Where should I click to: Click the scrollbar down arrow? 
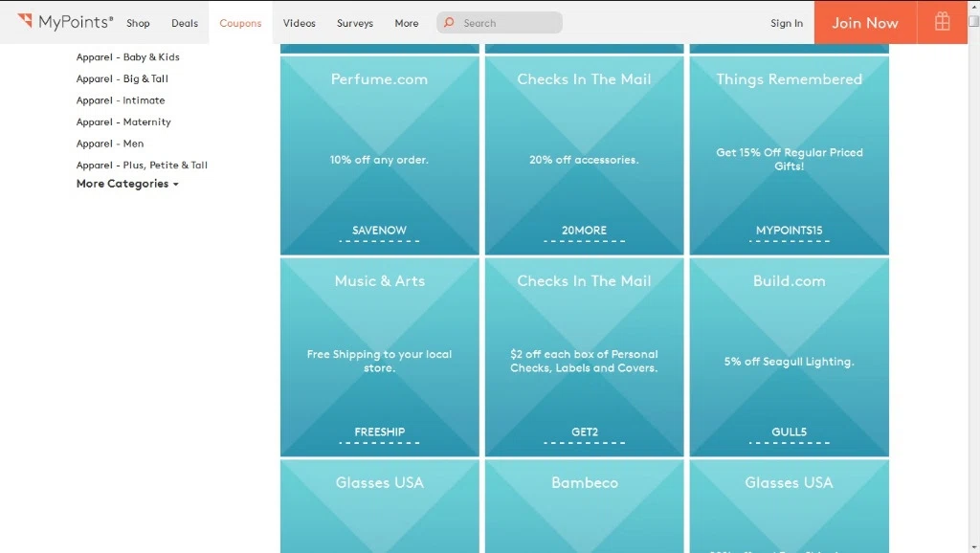pyautogui.click(x=973, y=547)
